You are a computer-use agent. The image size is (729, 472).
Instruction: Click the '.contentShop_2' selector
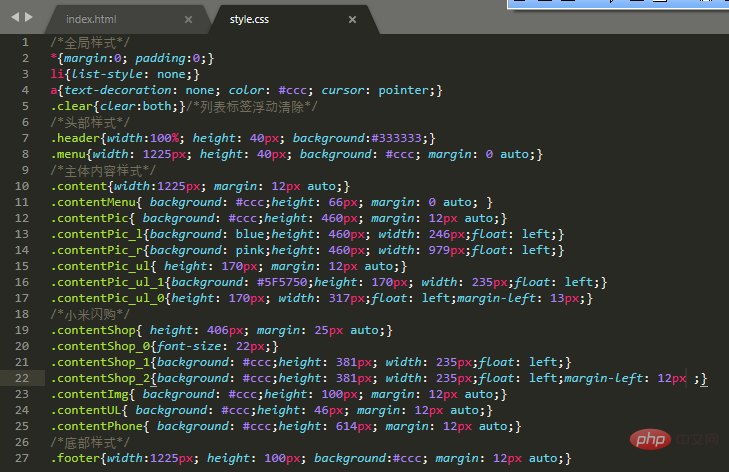(100, 378)
